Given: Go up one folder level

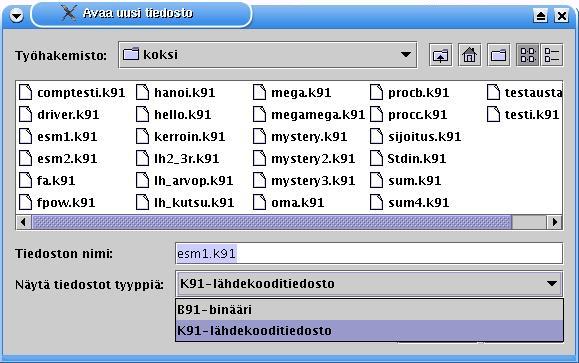Looking at the screenshot, I should coord(441,55).
